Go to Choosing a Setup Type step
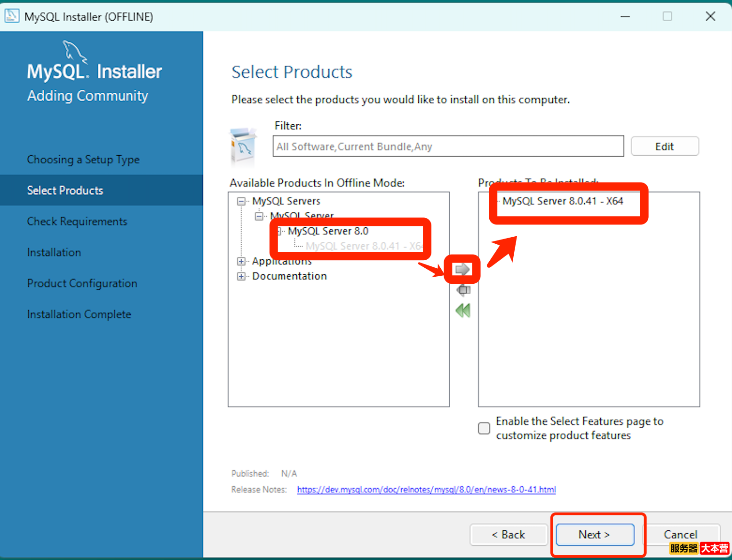The width and height of the screenshot is (732, 560). click(83, 160)
